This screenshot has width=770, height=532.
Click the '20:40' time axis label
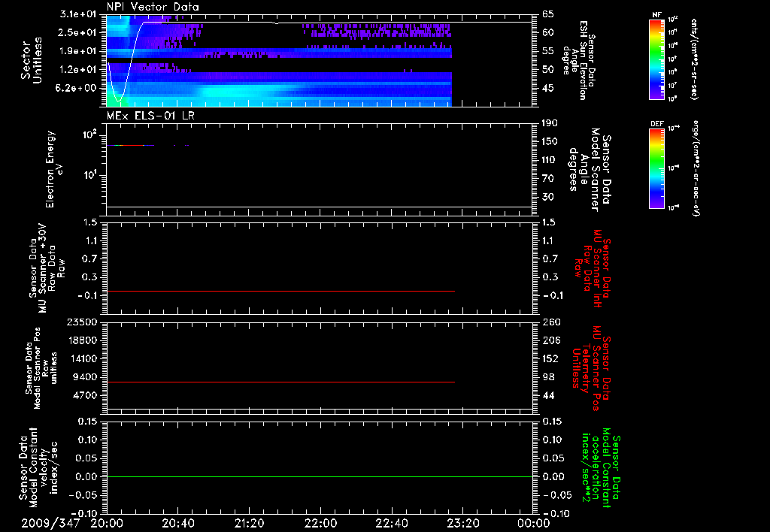pos(177,523)
